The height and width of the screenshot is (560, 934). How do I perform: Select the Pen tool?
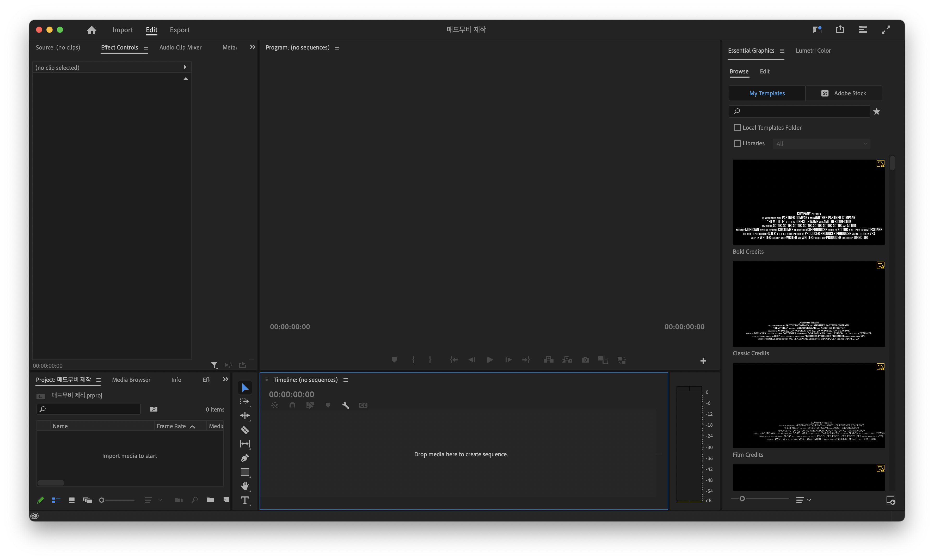pyautogui.click(x=245, y=458)
